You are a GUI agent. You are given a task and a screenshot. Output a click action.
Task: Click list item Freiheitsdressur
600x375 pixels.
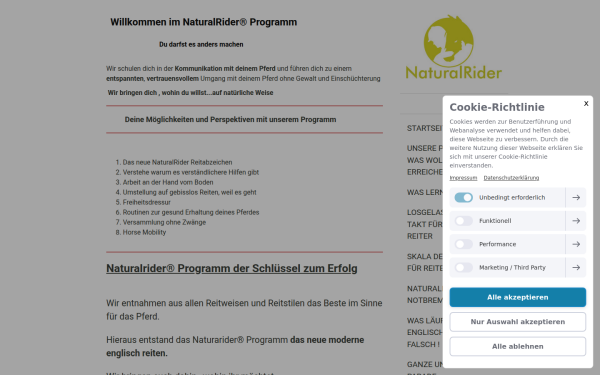147,202
